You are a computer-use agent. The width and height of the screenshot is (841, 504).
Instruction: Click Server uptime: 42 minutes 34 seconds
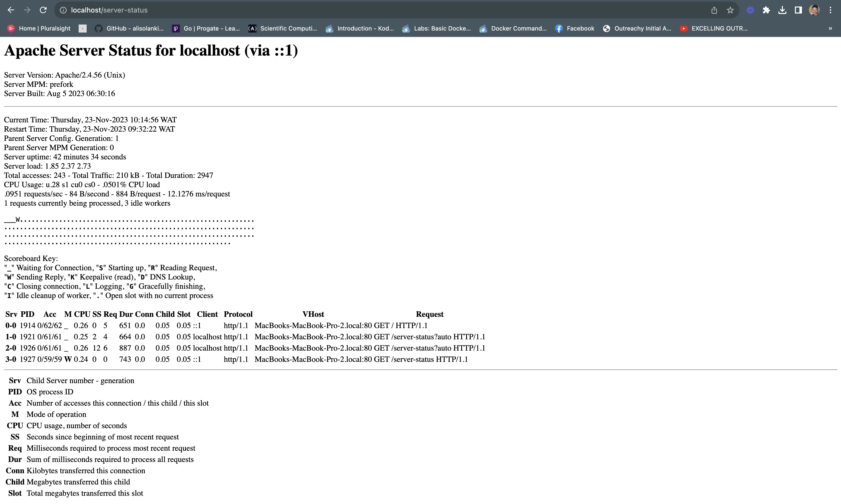click(65, 157)
